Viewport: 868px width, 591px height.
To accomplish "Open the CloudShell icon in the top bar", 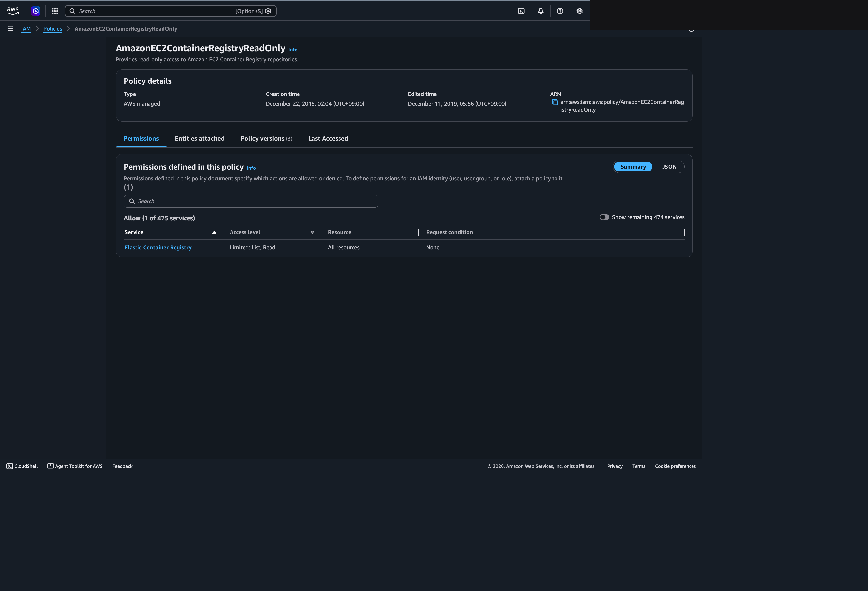I will click(521, 11).
